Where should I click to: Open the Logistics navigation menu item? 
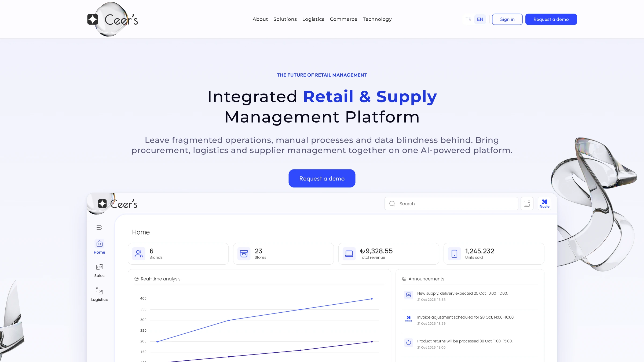click(x=313, y=19)
